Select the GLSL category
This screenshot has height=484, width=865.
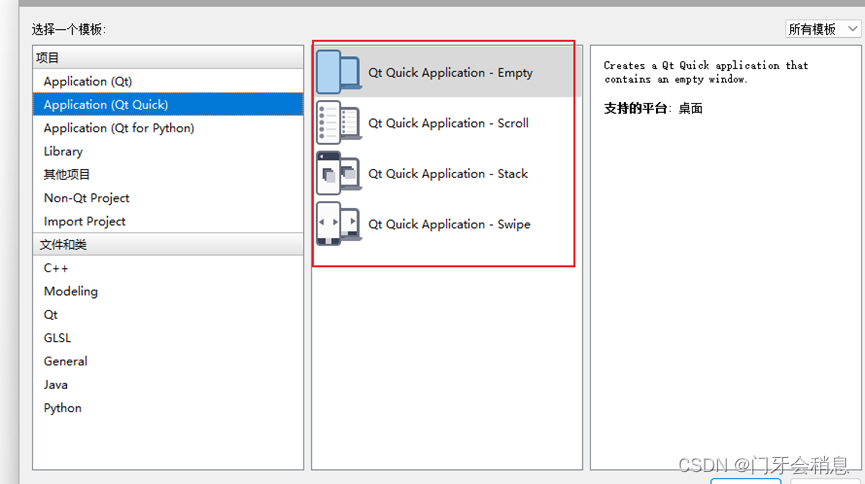coord(168,338)
